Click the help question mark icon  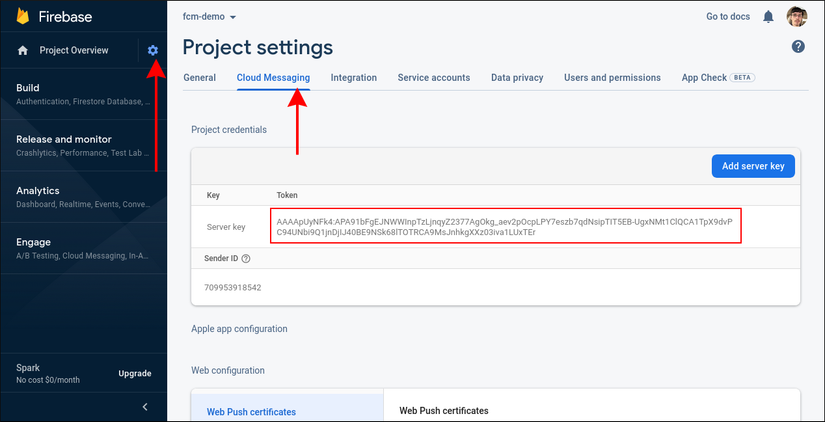coord(798,47)
